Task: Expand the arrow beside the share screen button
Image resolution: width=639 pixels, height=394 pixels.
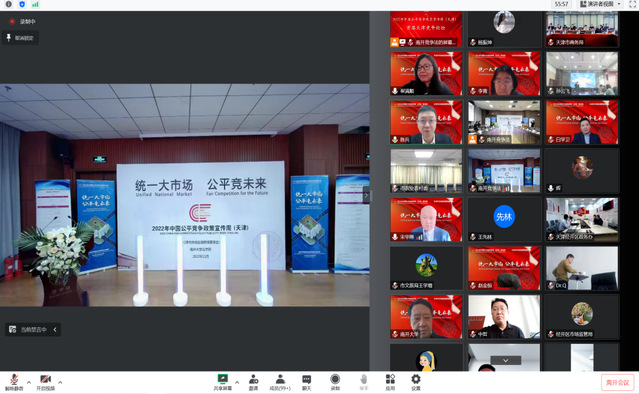Action: [237, 382]
